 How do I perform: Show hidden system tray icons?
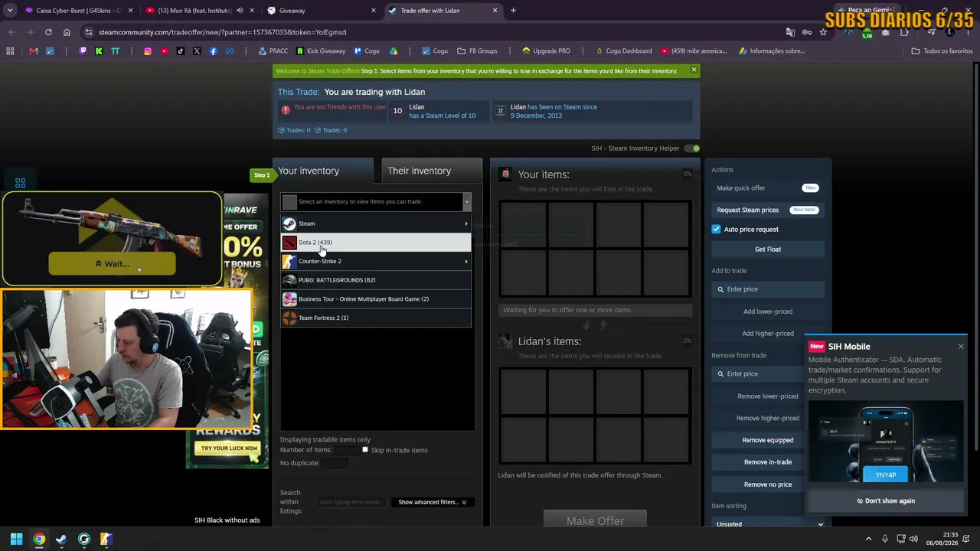pyautogui.click(x=869, y=539)
